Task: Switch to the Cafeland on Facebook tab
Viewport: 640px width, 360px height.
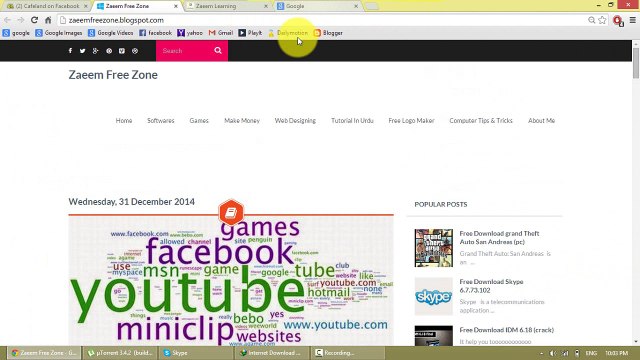Action: 46,6
